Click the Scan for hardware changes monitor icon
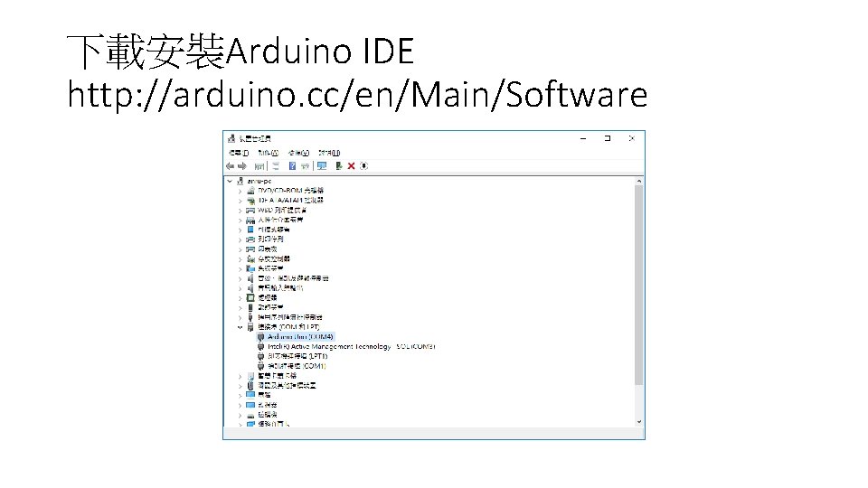 coord(322,166)
